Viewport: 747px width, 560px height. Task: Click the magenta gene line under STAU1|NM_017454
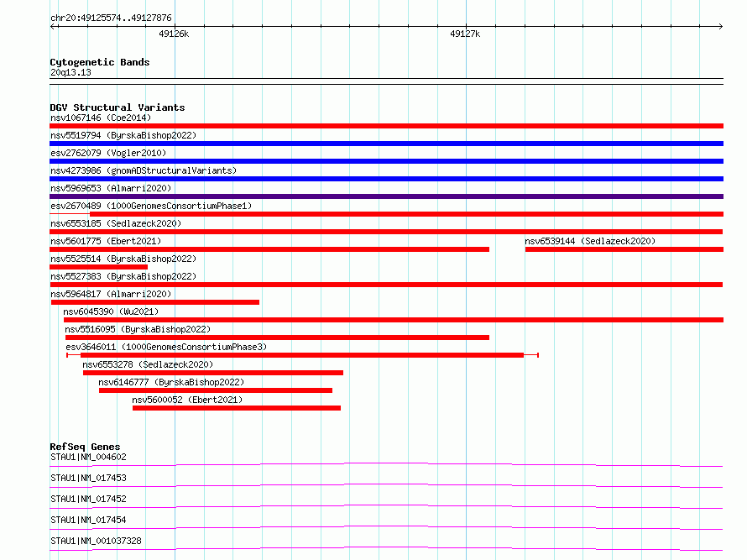(x=386, y=527)
